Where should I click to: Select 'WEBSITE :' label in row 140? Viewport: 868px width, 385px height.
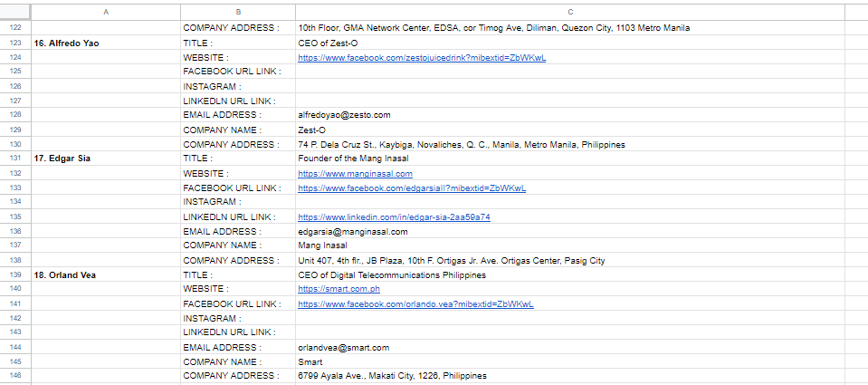238,289
